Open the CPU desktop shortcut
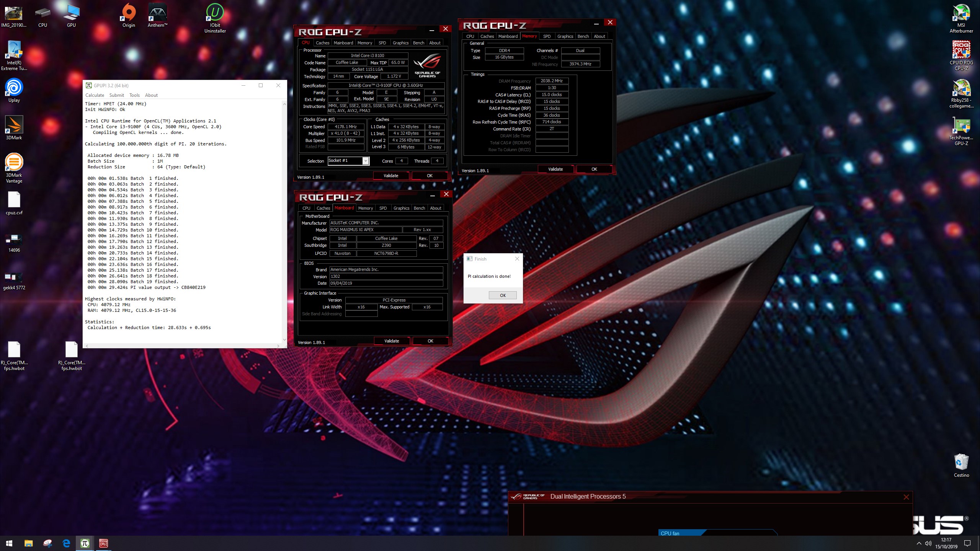Image resolution: width=980 pixels, height=551 pixels. [42, 16]
